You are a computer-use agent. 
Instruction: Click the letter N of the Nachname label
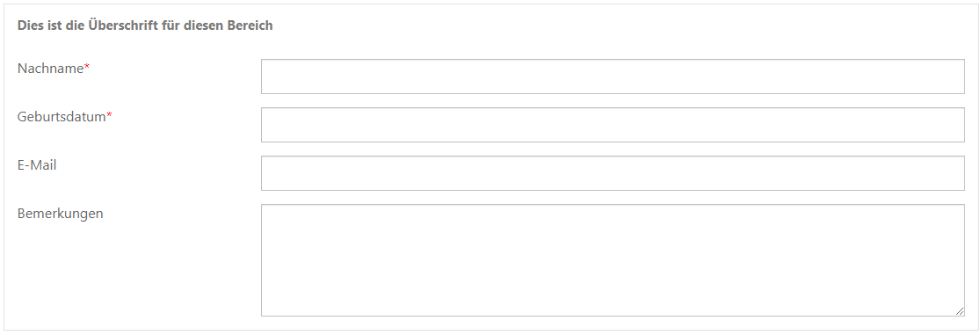point(22,69)
